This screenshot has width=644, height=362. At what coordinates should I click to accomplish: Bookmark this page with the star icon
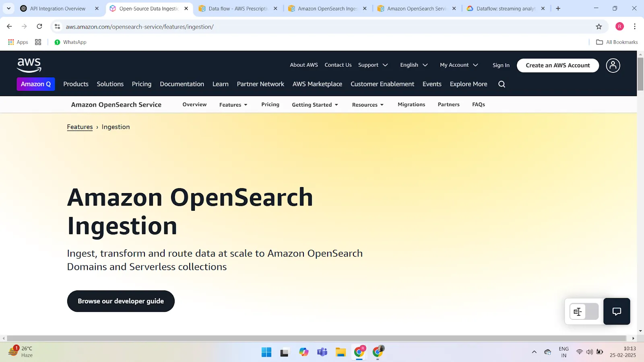click(x=599, y=27)
